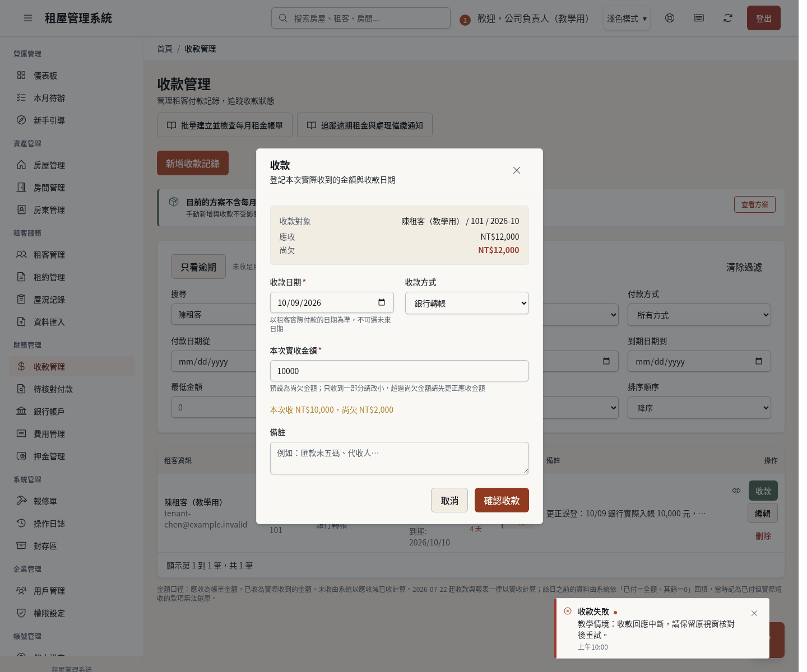Expand the 付款方式 filter dropdown
The image size is (807, 672).
[x=699, y=315]
